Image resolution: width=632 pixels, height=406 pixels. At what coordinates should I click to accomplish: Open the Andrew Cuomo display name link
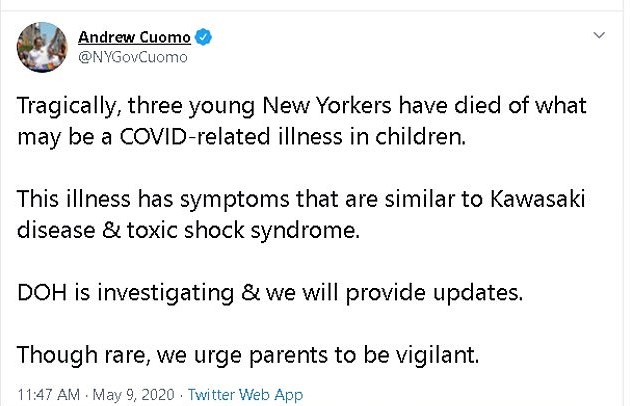click(x=133, y=38)
